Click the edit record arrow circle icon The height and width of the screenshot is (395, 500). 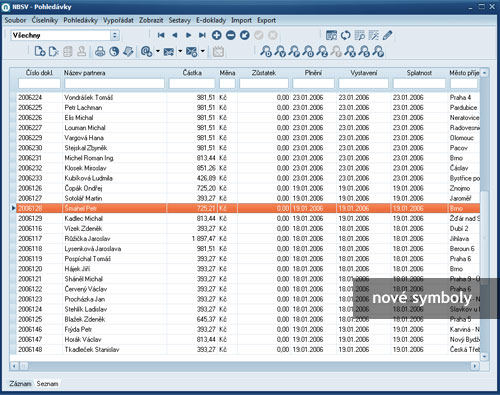[245, 35]
